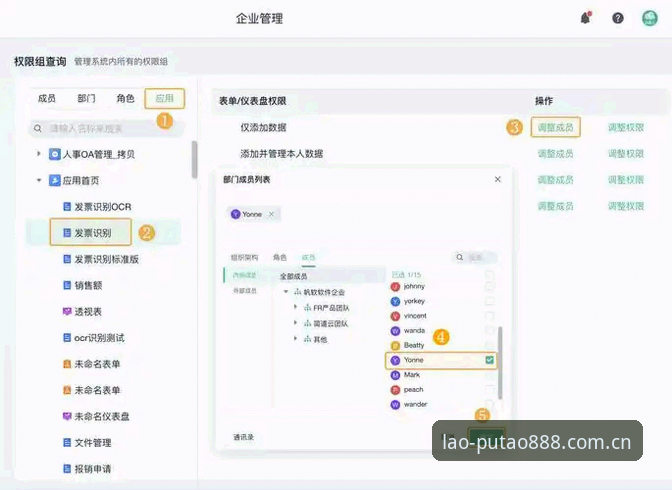Click the member list scrollbar in dialog
672x490 pixels.
[500, 362]
